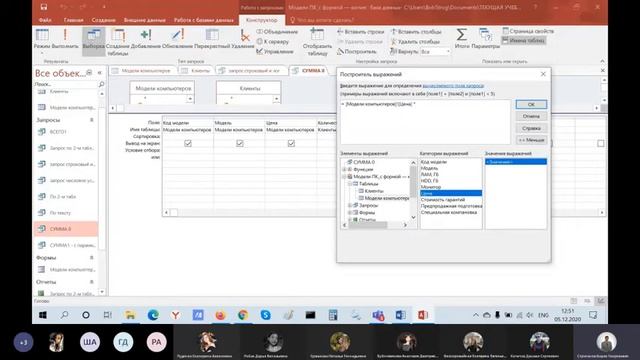Click the Tell me search box
Viewport: 640px width, 360px height.
[322, 20]
